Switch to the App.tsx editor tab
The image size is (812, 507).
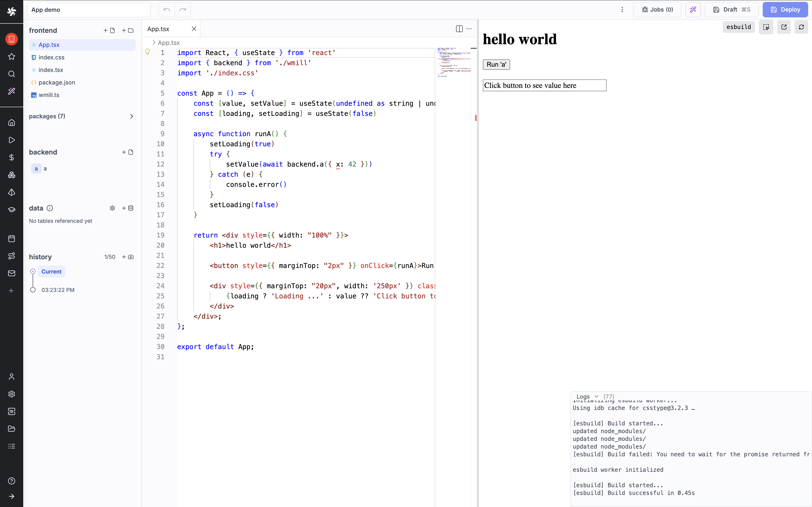[158, 29]
